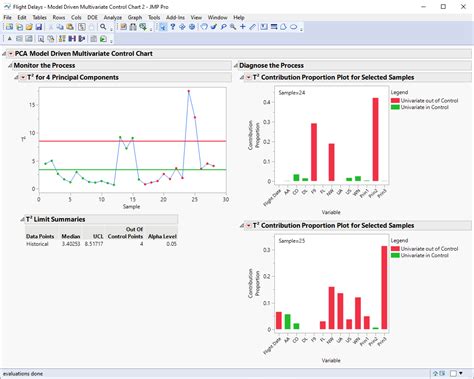Click the Save floppy disk icon
The width and height of the screenshot is (474, 379).
[39, 27]
